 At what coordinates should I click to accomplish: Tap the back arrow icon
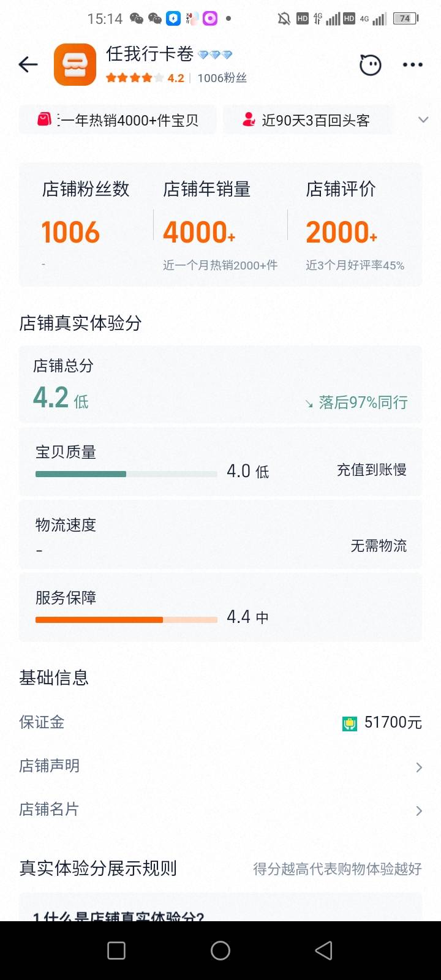28,64
